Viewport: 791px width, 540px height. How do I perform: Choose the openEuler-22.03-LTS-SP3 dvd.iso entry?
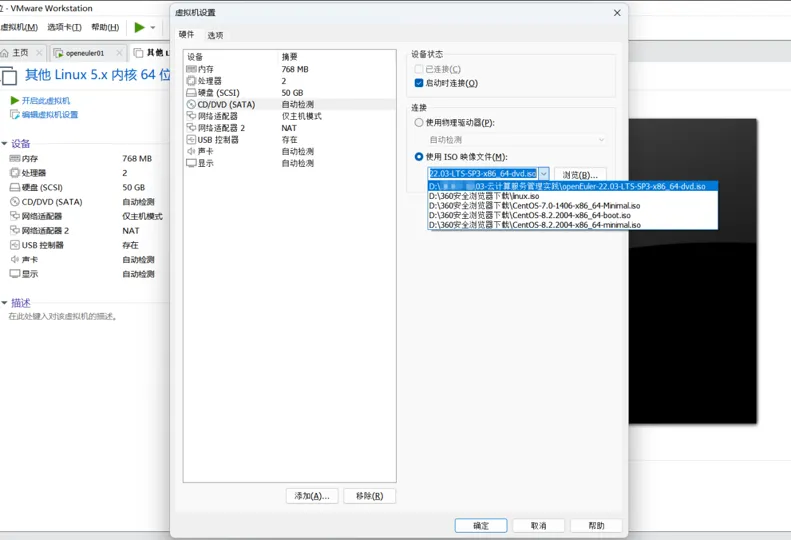(x=573, y=186)
